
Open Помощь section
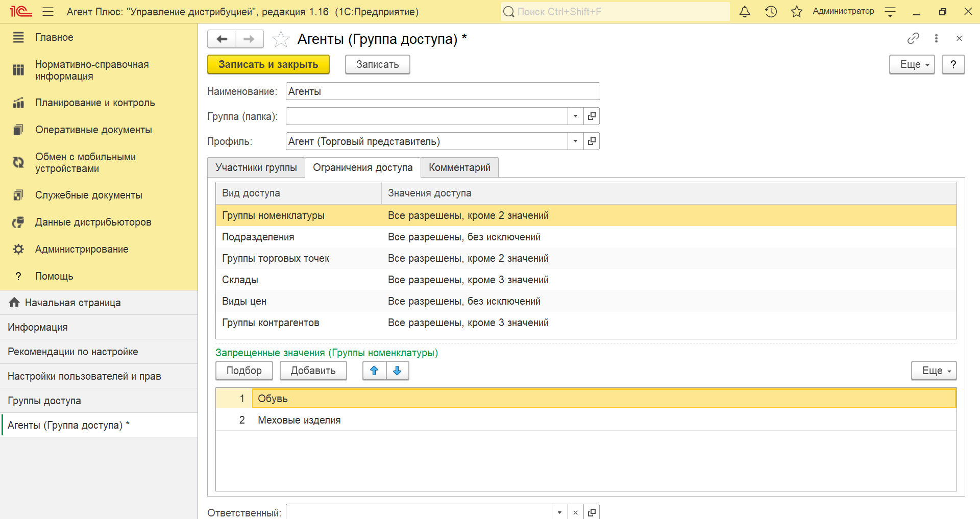pyautogui.click(x=99, y=276)
